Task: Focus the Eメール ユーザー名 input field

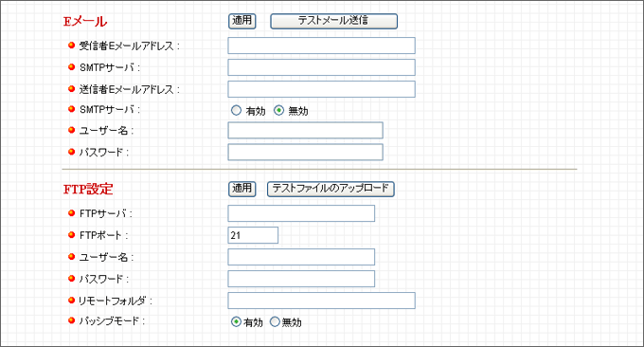Action: pos(306,130)
